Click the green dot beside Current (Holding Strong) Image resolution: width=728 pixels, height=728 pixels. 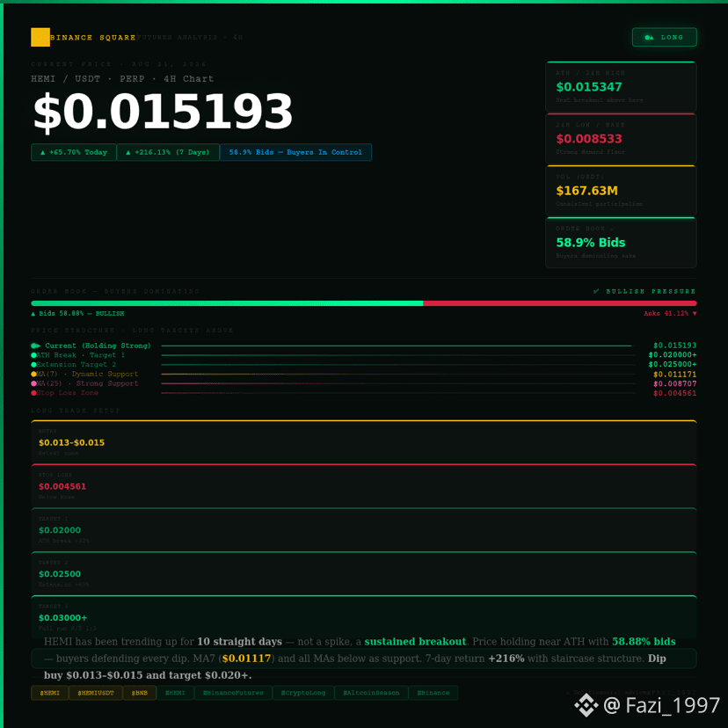coord(34,346)
